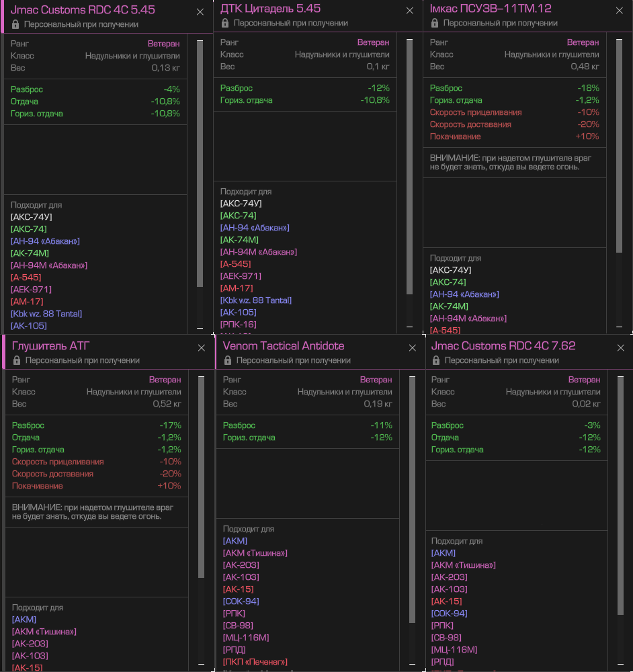
Task: Click the title 'Глушитель АТГ'
Action: pyautogui.click(x=50, y=346)
